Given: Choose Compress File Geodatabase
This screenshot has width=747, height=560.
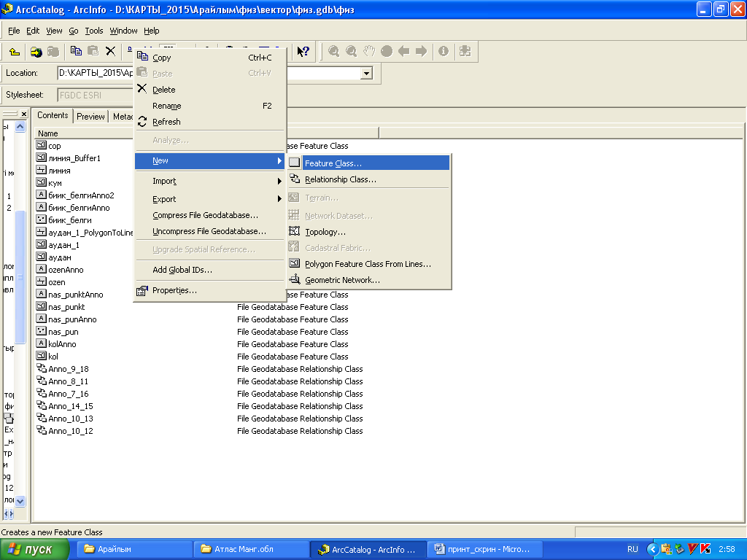Looking at the screenshot, I should click(209, 215).
